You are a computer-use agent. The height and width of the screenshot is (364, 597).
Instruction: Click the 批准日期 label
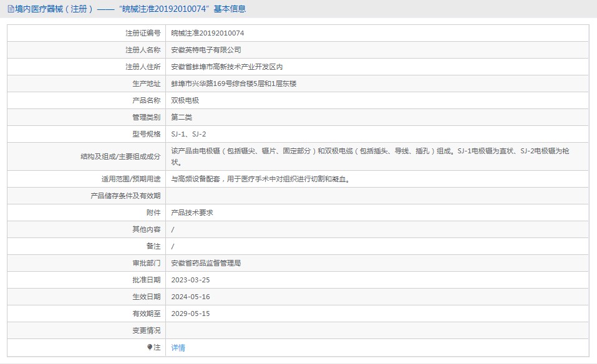(x=147, y=280)
